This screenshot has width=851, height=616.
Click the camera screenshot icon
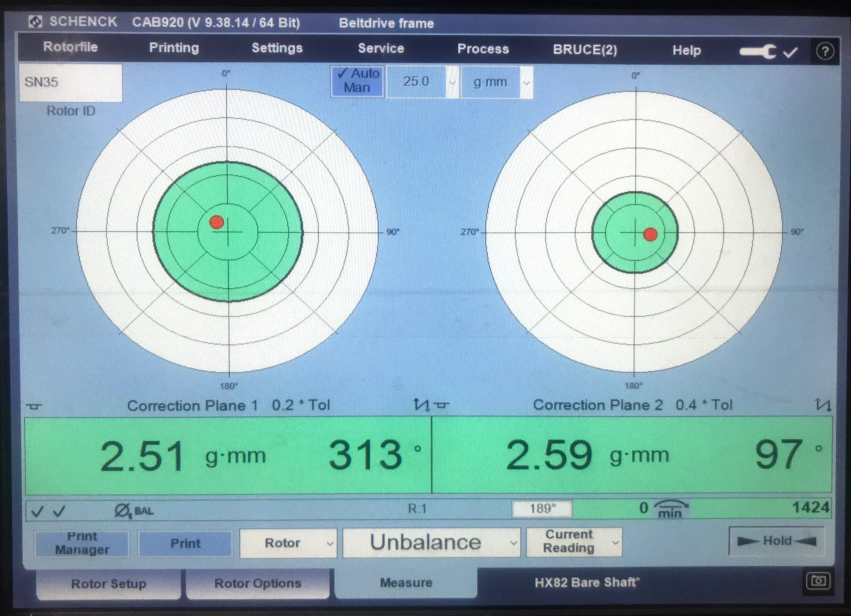(818, 581)
